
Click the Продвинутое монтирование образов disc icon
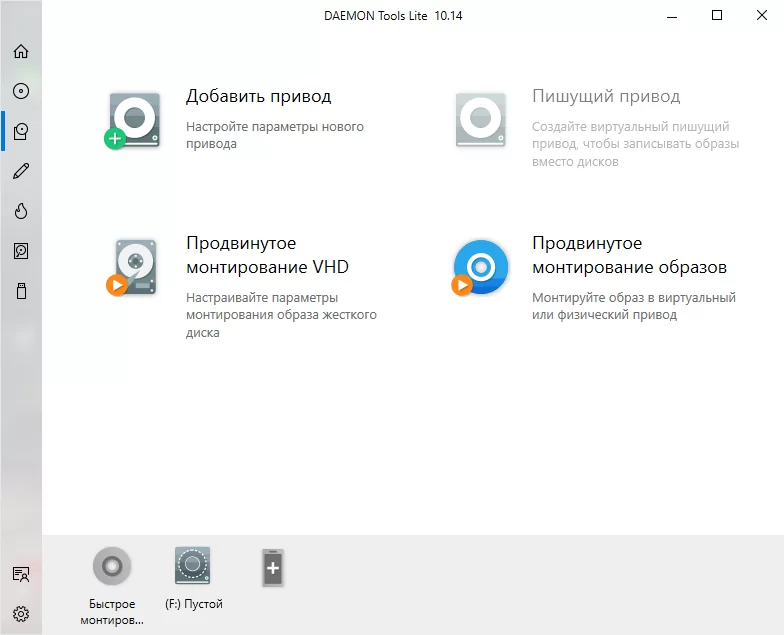[x=480, y=268]
